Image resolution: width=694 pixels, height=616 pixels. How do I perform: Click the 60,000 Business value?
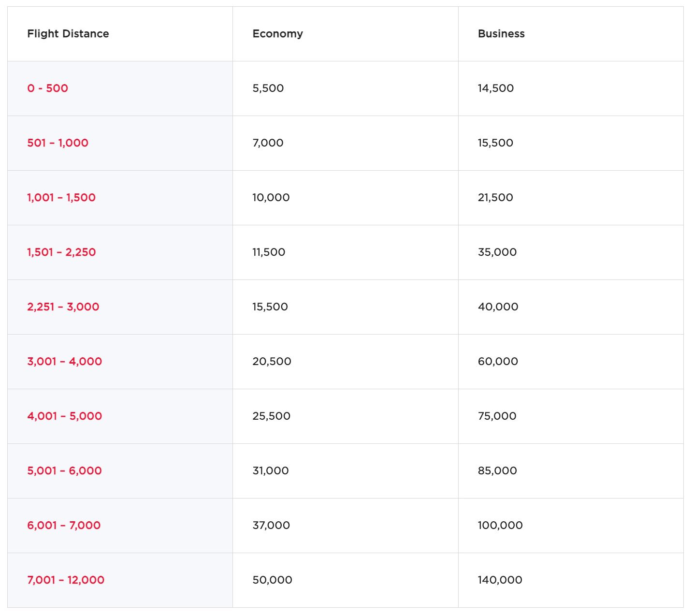(x=498, y=362)
